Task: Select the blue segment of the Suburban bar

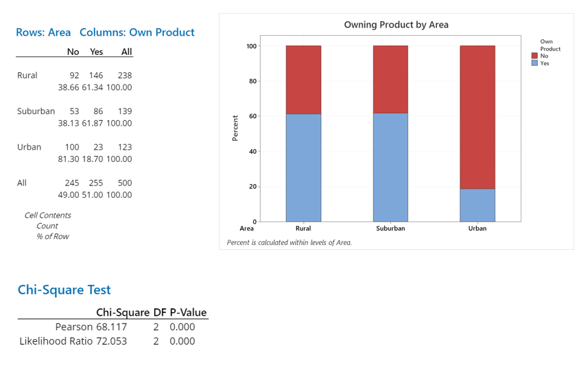Action: pyautogui.click(x=390, y=167)
